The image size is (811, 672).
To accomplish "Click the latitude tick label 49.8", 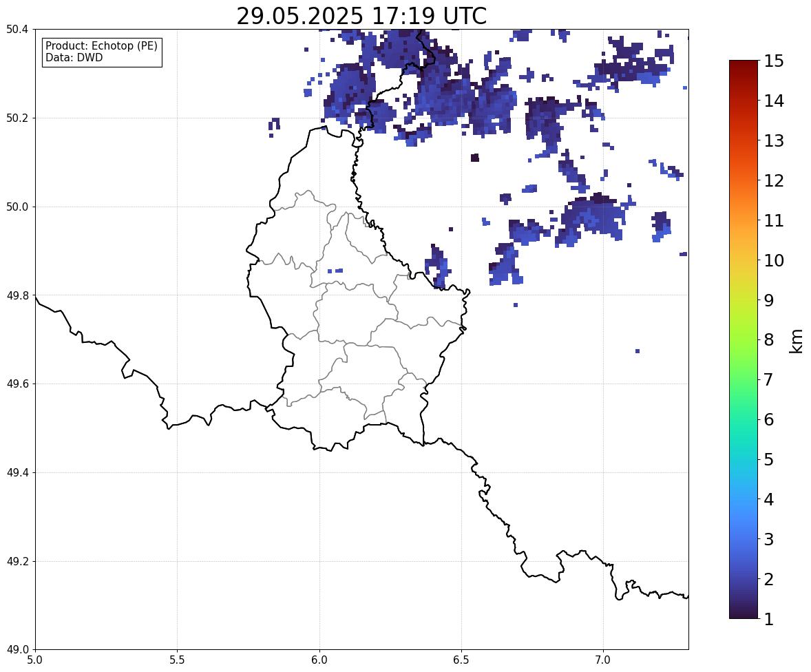I will tap(17, 295).
